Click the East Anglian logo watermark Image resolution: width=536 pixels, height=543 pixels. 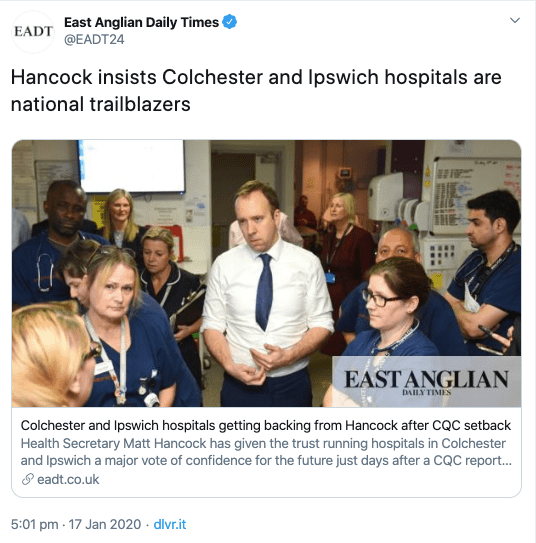click(427, 382)
